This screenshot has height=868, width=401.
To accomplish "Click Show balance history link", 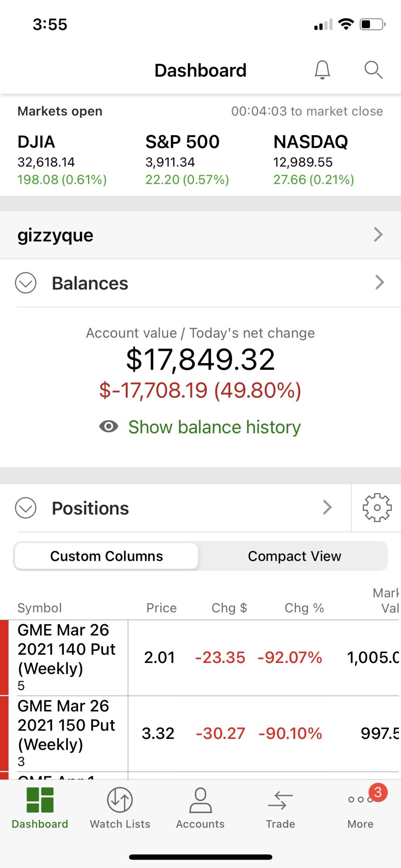I will tap(214, 427).
